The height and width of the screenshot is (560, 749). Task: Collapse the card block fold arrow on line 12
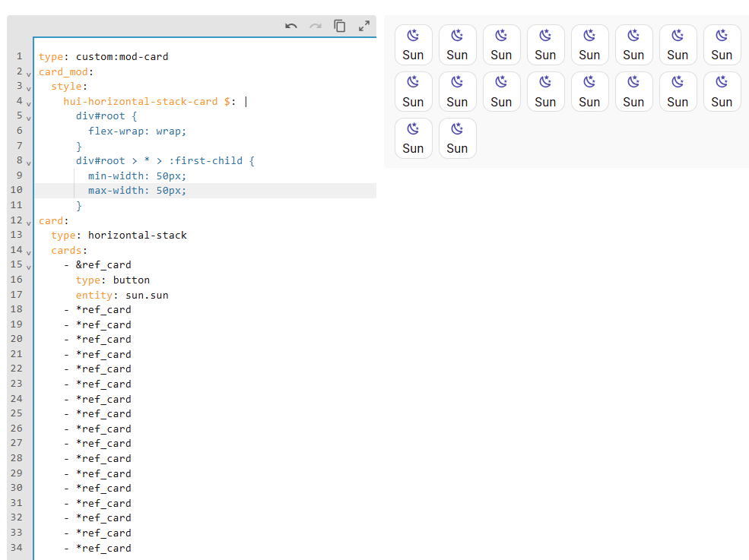click(29, 222)
